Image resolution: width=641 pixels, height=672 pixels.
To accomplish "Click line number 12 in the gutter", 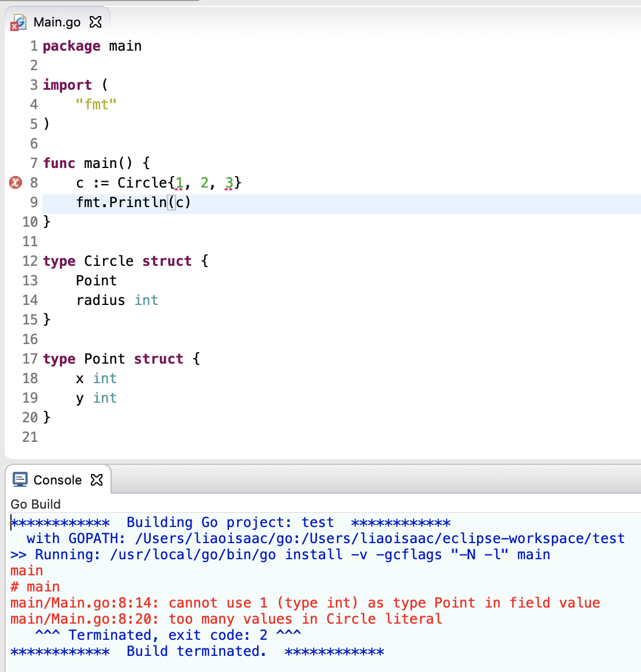I will click(x=30, y=261).
